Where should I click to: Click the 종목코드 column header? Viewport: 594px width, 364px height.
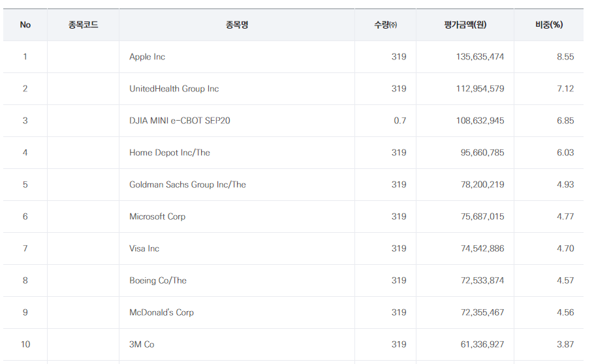click(x=84, y=25)
